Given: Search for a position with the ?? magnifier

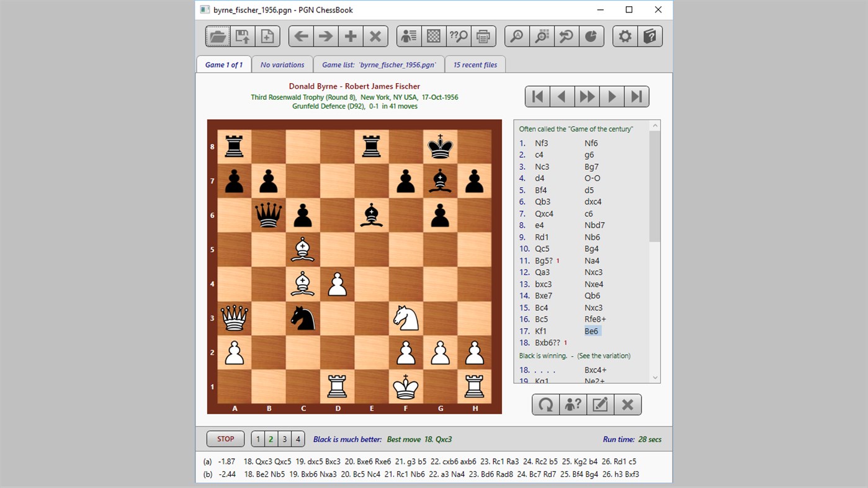Looking at the screenshot, I should 458,36.
